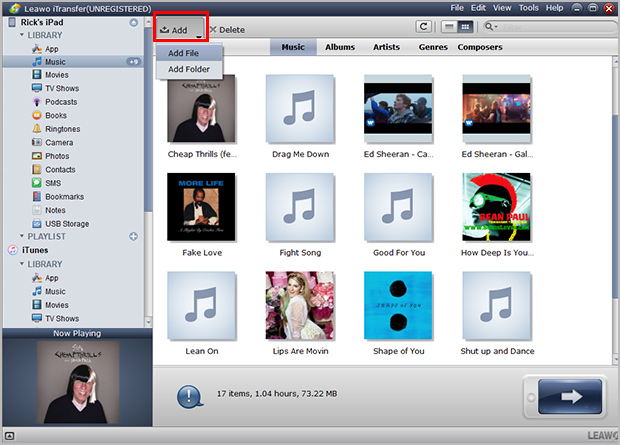Select the Cheap Thrills song thumbnail
Screen dimensions: 620x445
[x=201, y=108]
